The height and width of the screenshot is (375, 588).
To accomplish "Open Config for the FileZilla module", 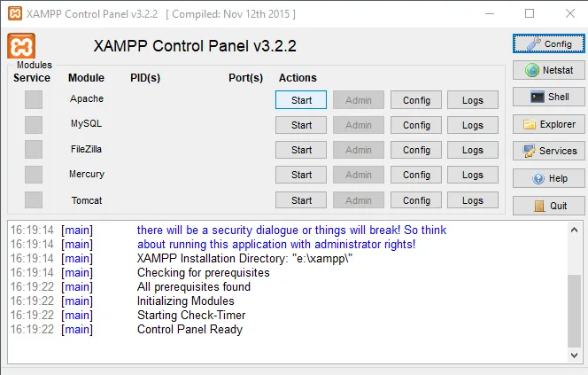I will click(x=416, y=150).
